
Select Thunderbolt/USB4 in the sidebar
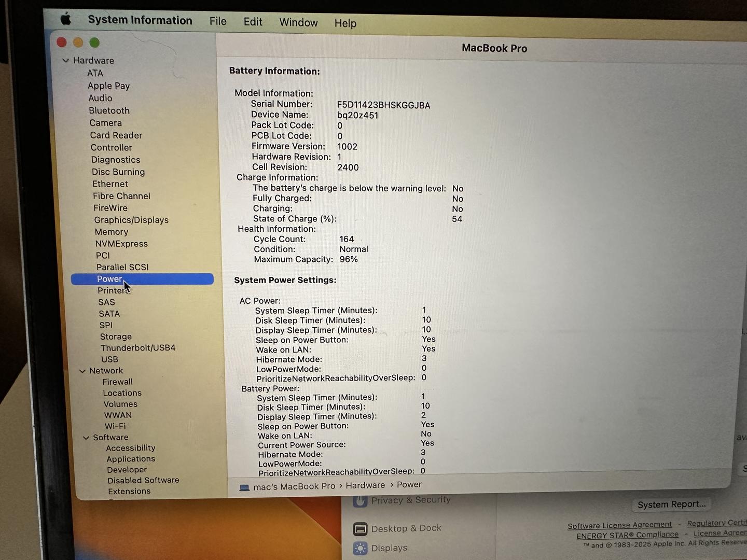[138, 348]
